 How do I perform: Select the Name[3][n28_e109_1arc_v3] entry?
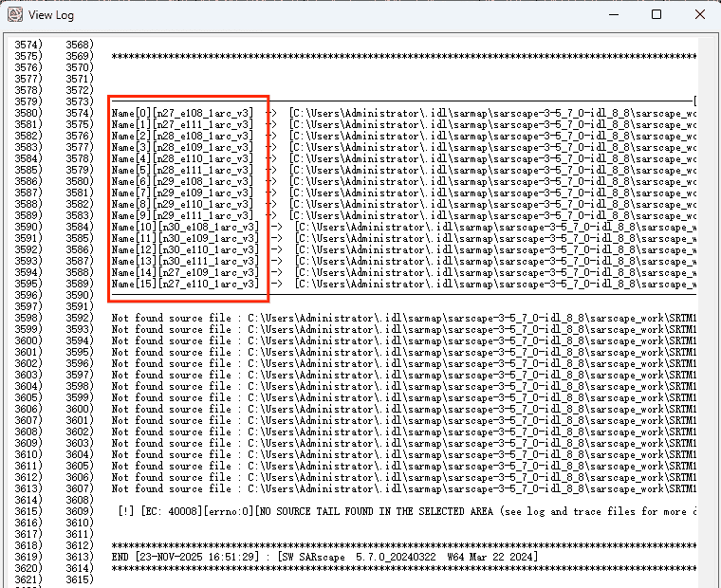tap(182, 147)
